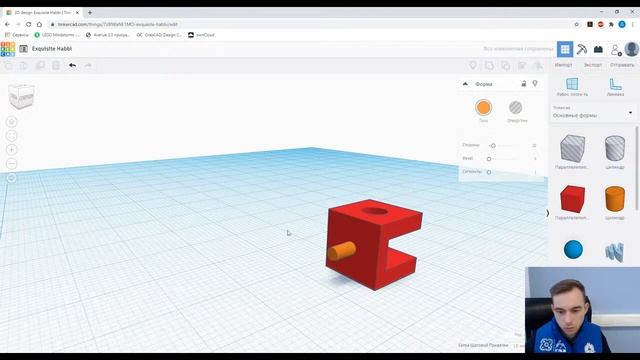Click the tinkercad.com address bar
This screenshot has height=360, width=640.
pyautogui.click(x=310, y=24)
